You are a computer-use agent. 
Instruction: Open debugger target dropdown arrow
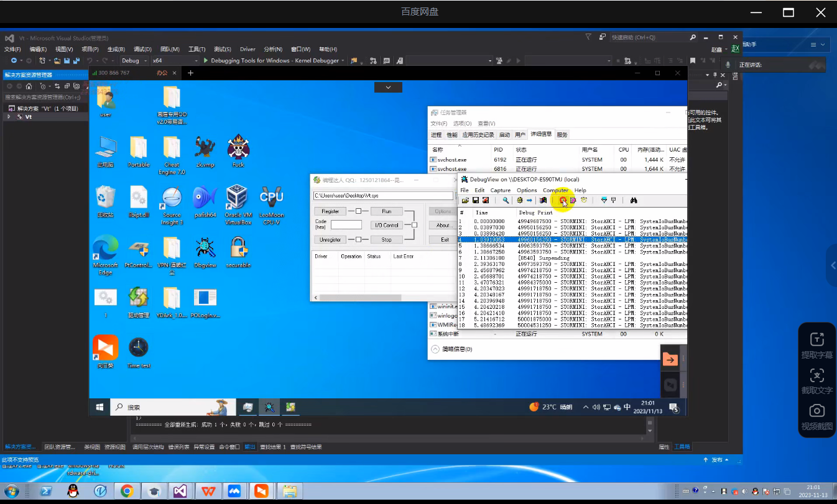344,61
